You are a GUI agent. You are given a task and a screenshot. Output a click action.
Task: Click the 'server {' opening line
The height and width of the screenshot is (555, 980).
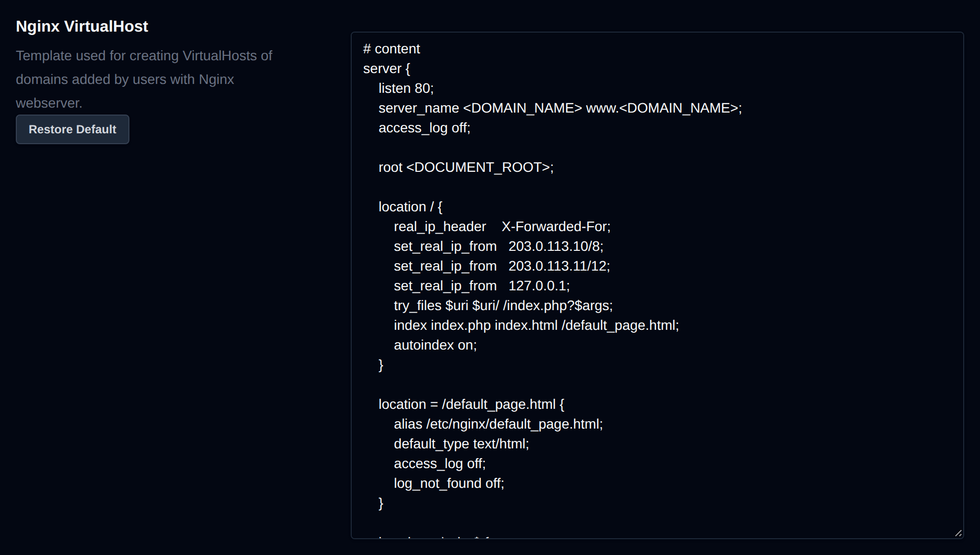[387, 69]
